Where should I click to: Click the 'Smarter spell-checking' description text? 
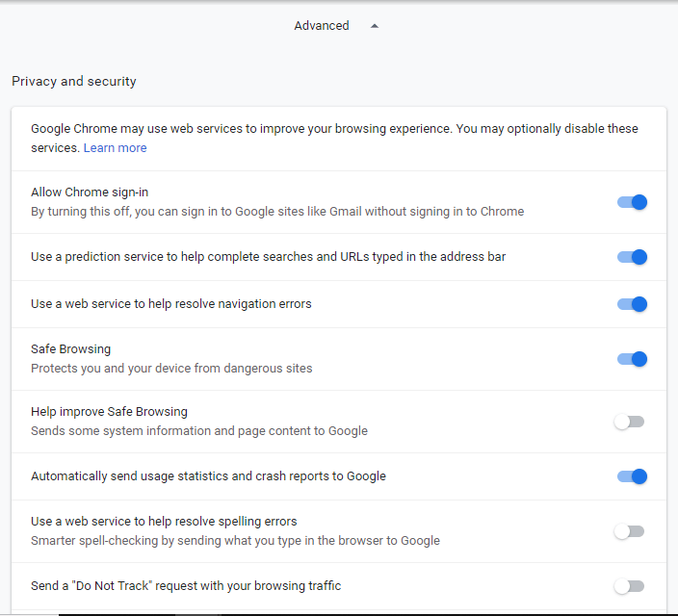pos(235,541)
